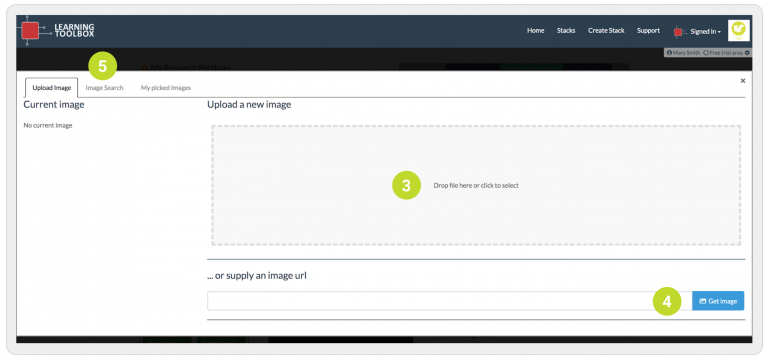Click the 'Upload a new image' heading
Viewport: 768px width, 361px height.
(249, 104)
